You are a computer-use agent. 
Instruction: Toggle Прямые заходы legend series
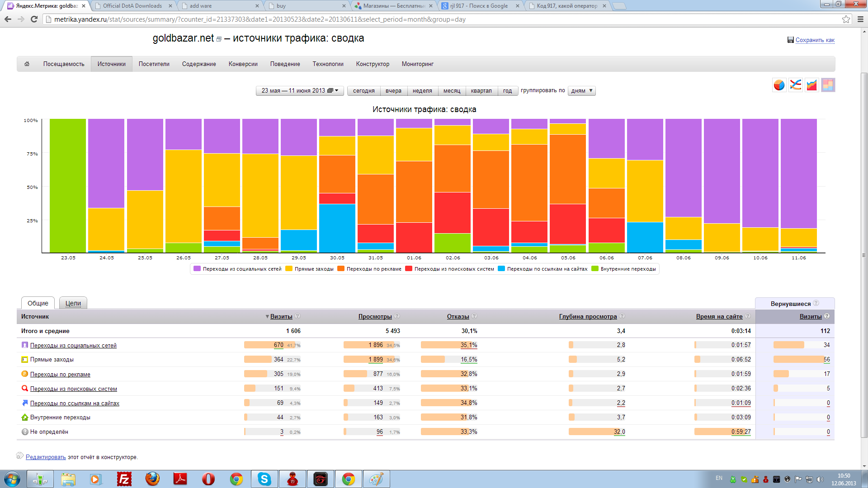click(314, 269)
